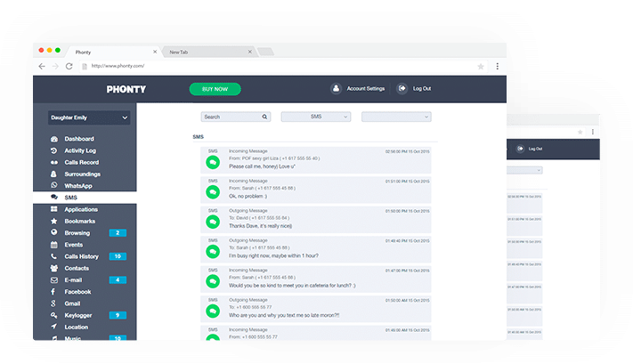
Task: Click the Log Out link
Action: click(x=422, y=88)
